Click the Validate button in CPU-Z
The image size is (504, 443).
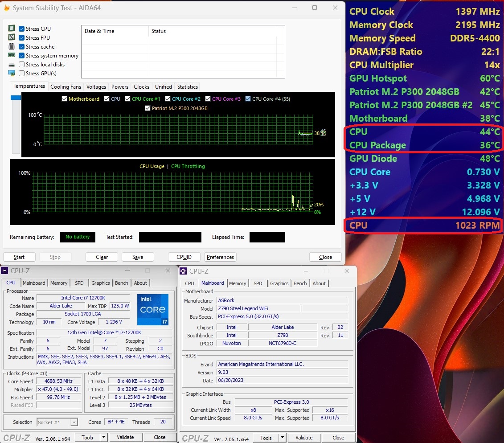coord(126,437)
